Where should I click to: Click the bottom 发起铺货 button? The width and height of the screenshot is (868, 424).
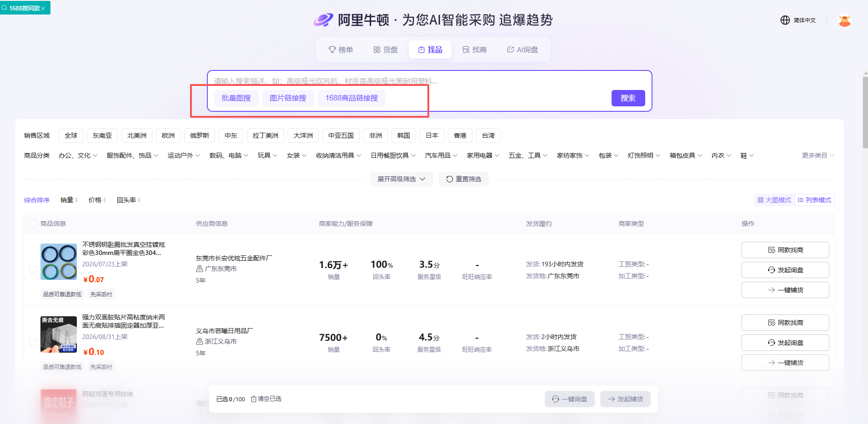[625, 399]
